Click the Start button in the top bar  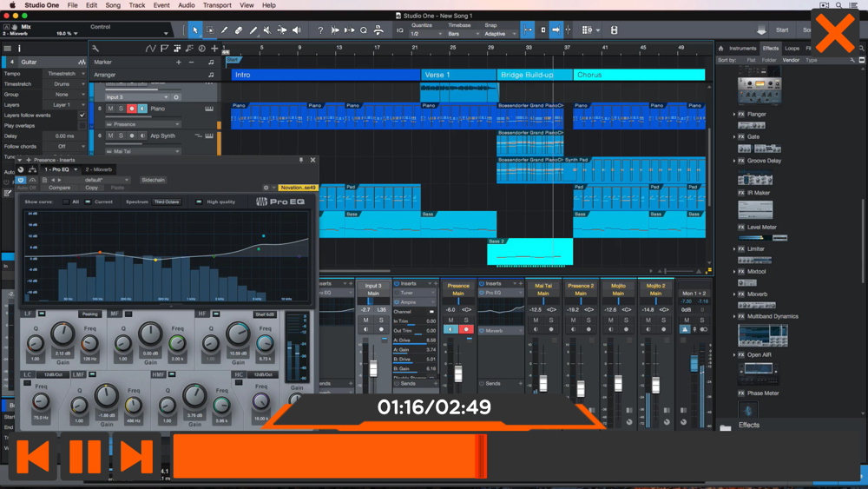[x=782, y=30]
